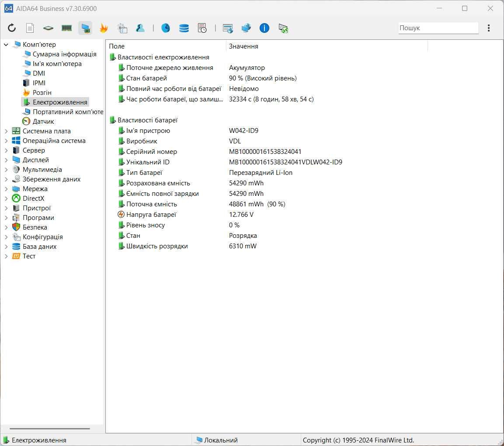
Task: Expand the Системна плата node
Action: [x=6, y=131]
